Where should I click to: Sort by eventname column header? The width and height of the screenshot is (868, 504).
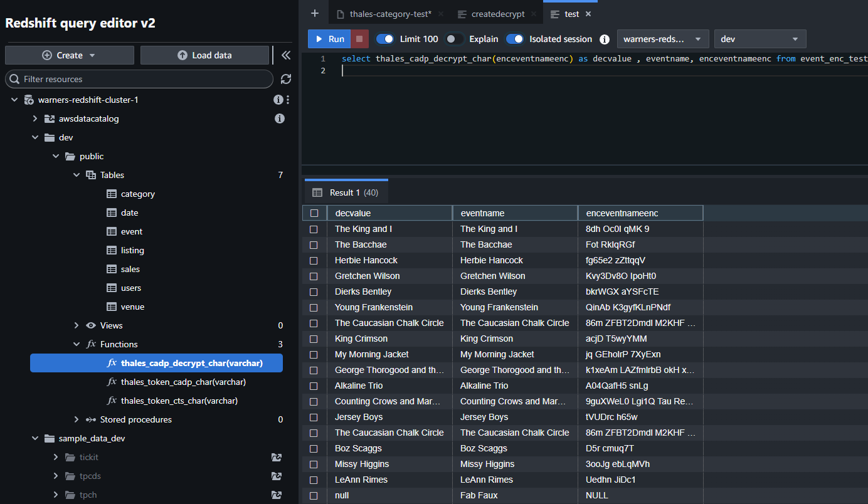[x=515, y=213]
